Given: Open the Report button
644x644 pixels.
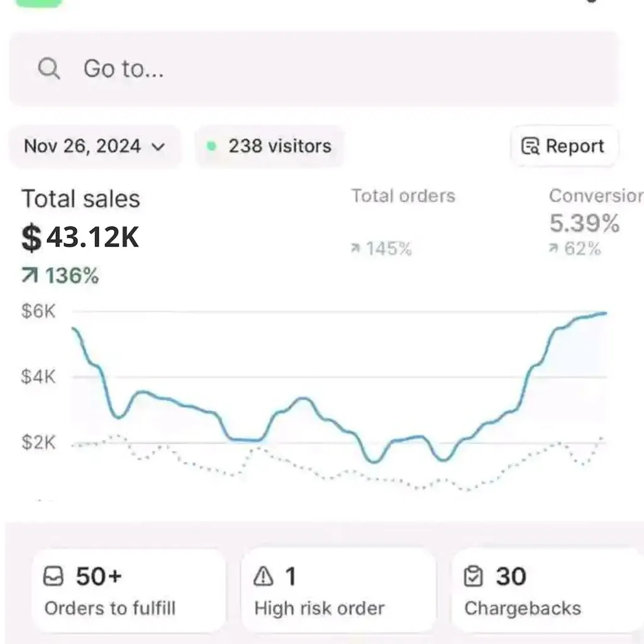Looking at the screenshot, I should [564, 147].
